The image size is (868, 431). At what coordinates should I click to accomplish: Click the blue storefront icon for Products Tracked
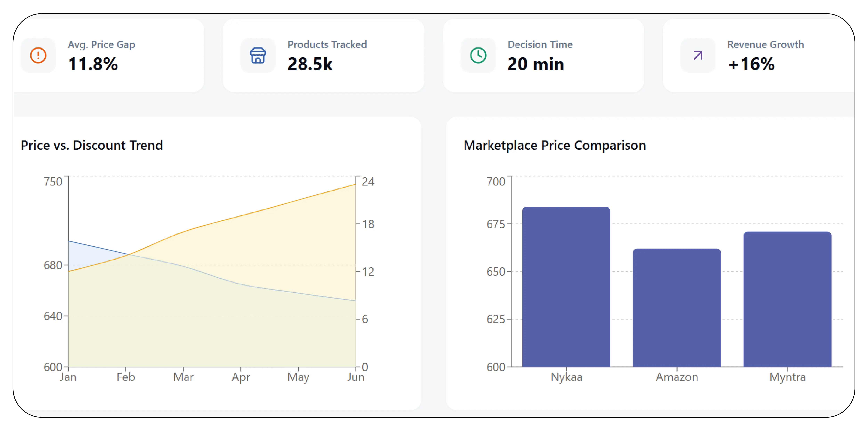pyautogui.click(x=258, y=55)
